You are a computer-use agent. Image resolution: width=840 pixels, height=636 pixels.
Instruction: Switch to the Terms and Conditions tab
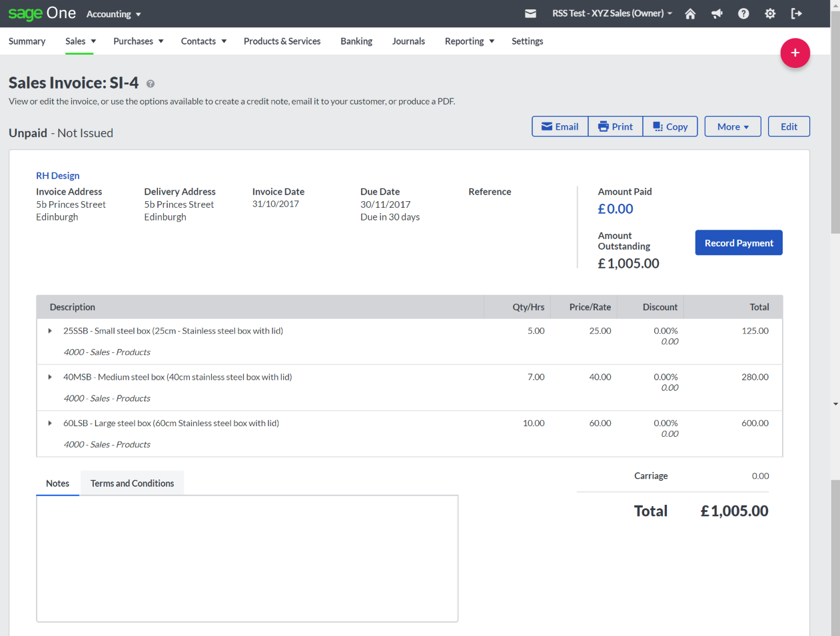132,483
